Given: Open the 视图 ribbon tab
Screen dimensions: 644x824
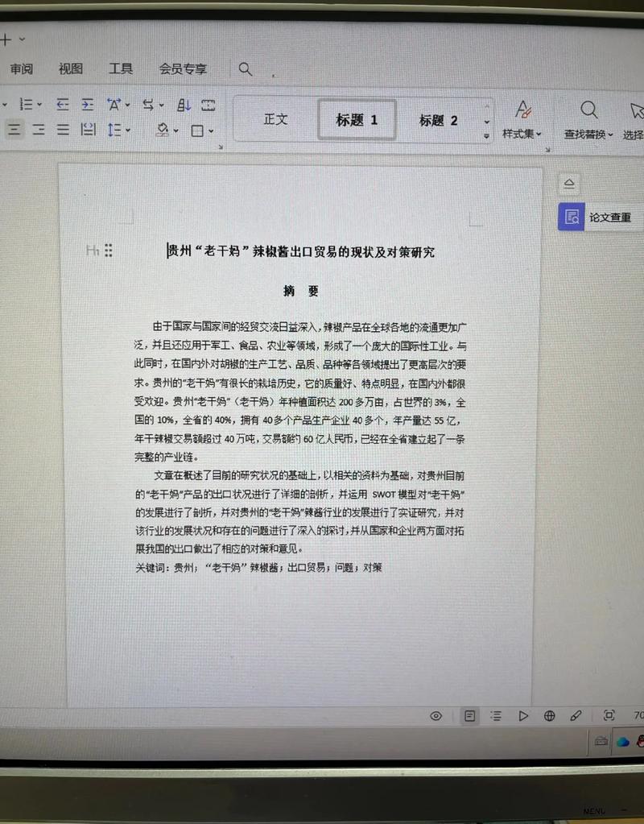Looking at the screenshot, I should (70, 68).
